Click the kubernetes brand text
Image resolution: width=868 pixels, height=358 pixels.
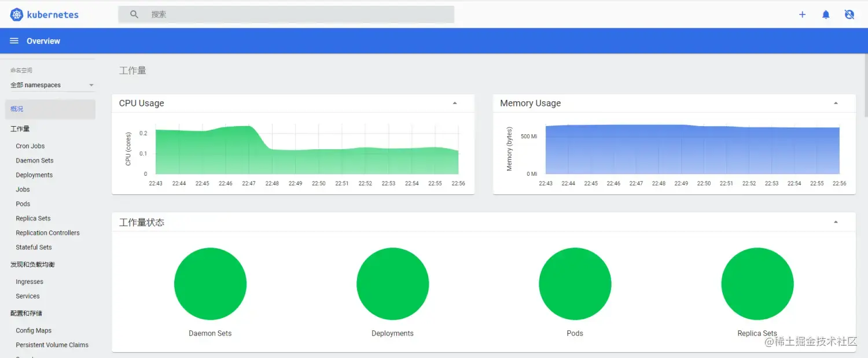pos(53,14)
